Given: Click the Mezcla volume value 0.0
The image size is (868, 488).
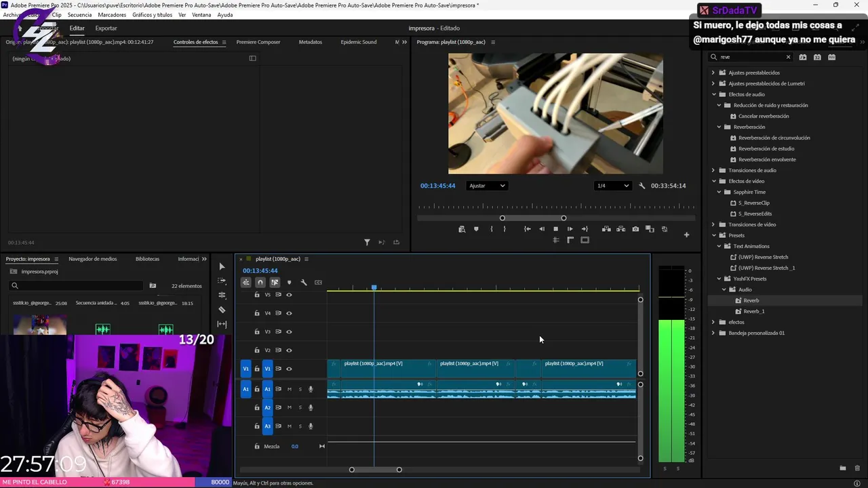Looking at the screenshot, I should 295,446.
